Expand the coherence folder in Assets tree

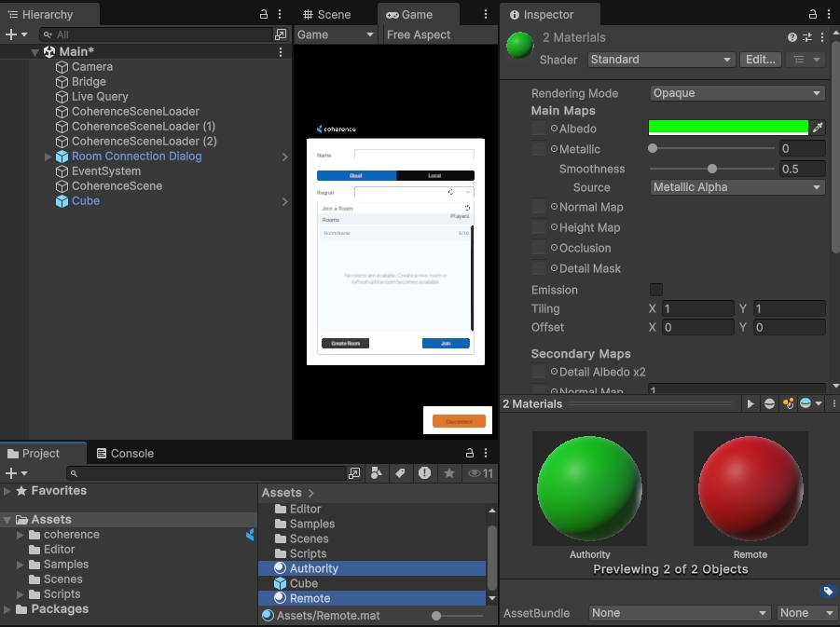21,535
